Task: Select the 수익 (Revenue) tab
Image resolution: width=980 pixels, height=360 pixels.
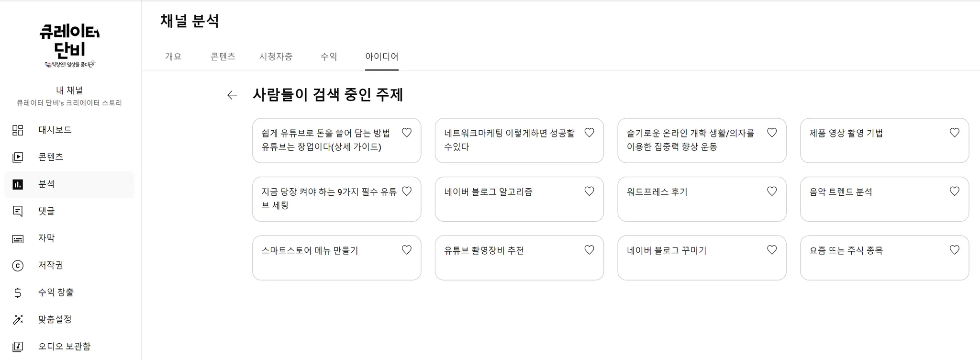Action: 329,56
